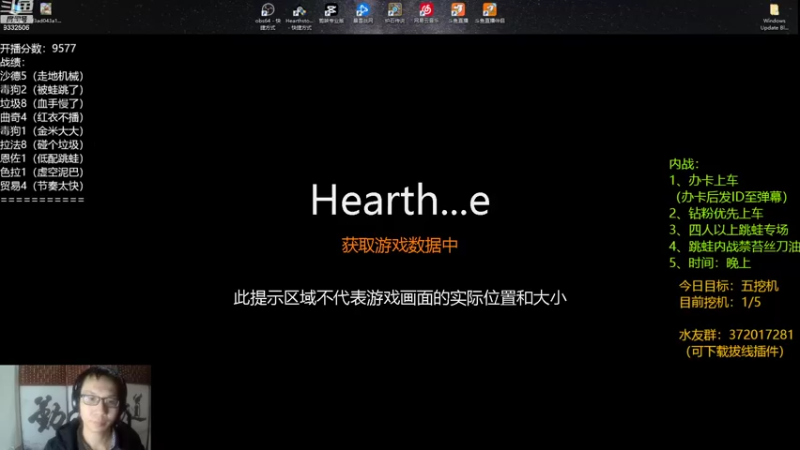Click the '此提示区域不代表游戏画面的实际位置和大小' notice
800x450 pixels.
pyautogui.click(x=400, y=298)
